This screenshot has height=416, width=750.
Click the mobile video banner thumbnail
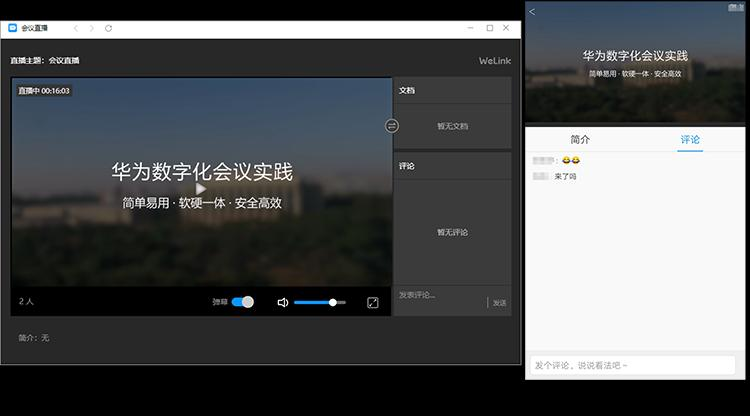(x=635, y=64)
